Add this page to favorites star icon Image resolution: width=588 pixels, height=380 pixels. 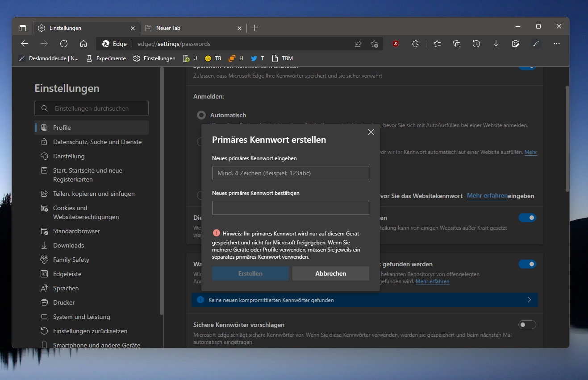click(x=374, y=44)
